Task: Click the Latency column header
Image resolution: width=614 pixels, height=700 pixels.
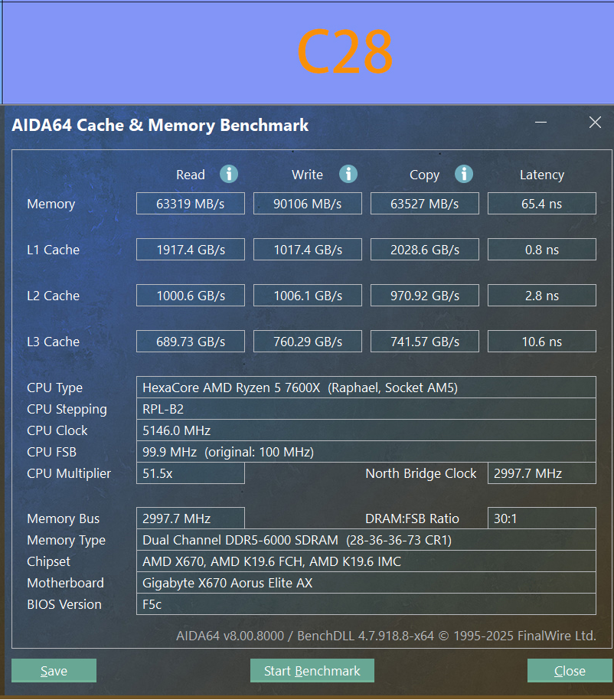Action: pos(542,175)
